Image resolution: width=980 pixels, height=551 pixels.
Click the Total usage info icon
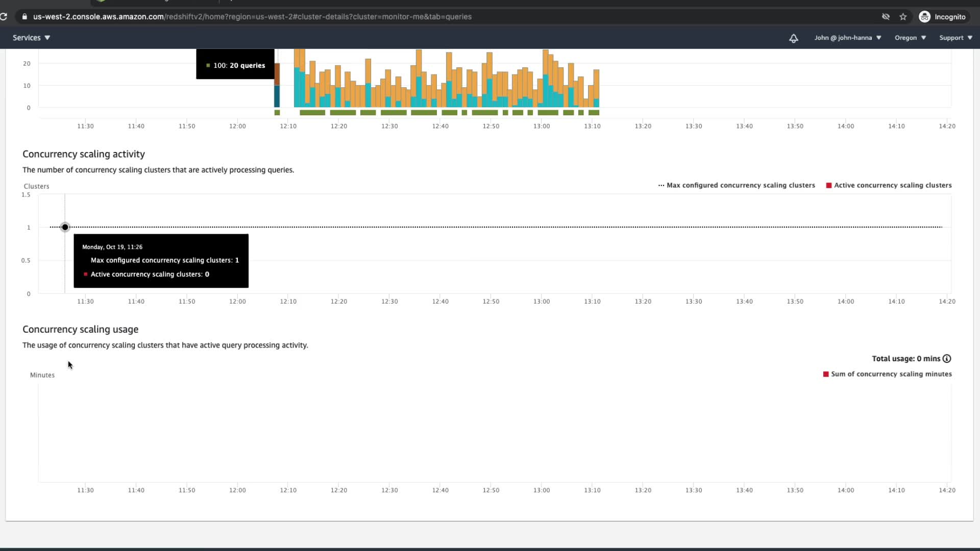pyautogui.click(x=947, y=359)
